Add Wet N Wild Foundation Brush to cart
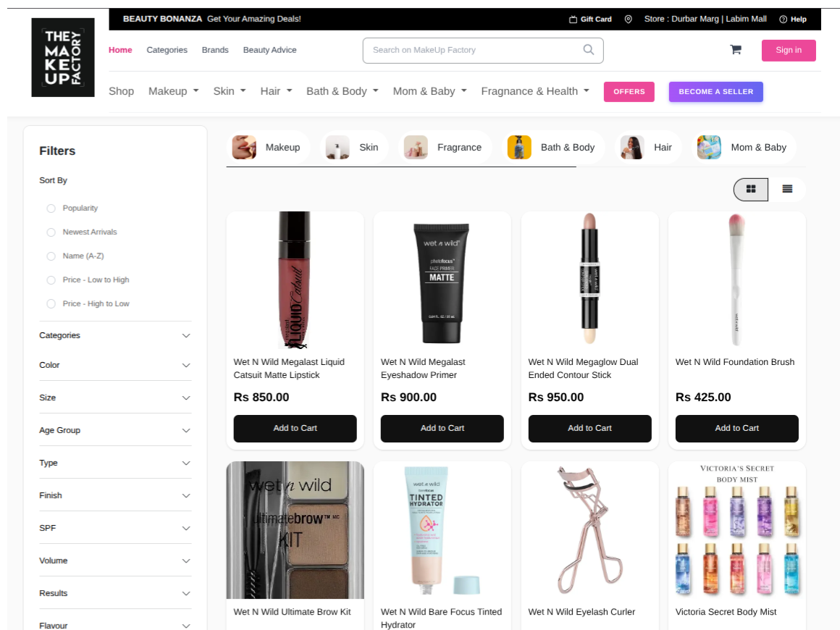This screenshot has width=840, height=630. 737,429
